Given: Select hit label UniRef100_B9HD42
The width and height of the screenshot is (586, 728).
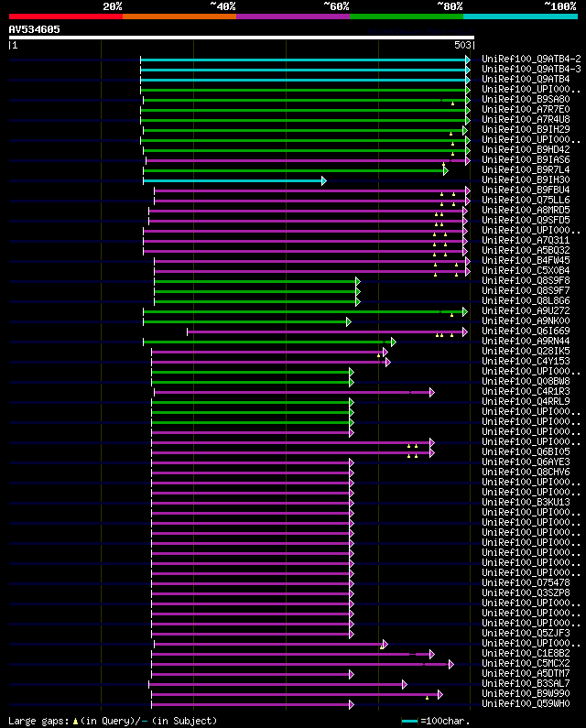Looking at the screenshot, I should (526, 149).
